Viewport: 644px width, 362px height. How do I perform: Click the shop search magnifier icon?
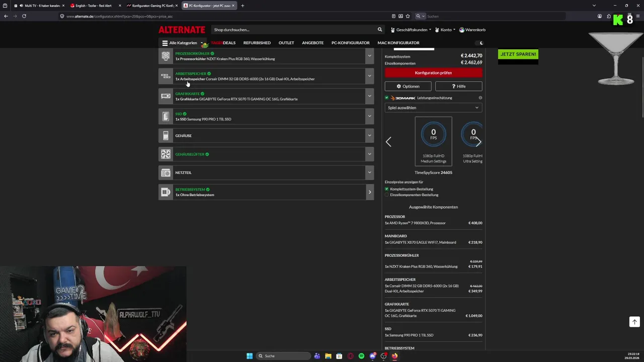380,30
